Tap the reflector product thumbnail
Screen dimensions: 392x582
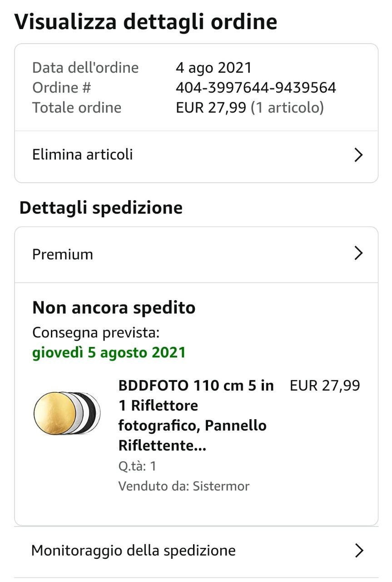coord(67,413)
